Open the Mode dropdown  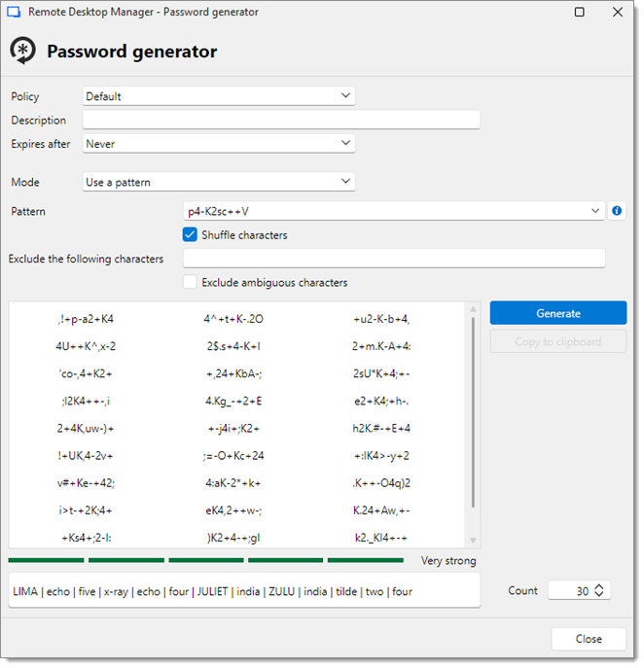(220, 183)
